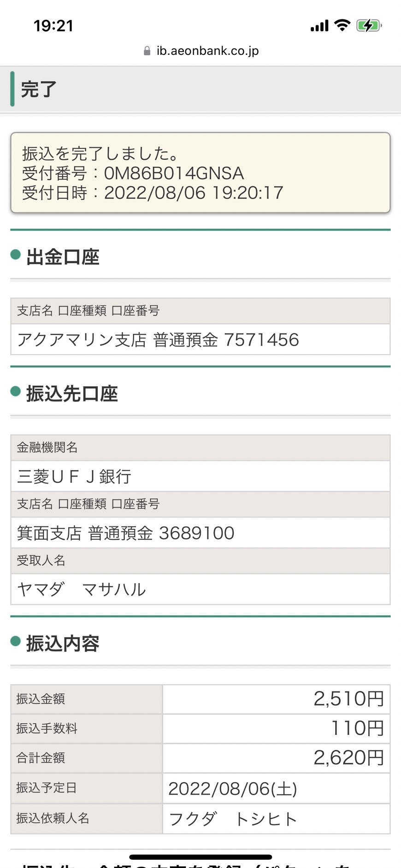Tap the 2,510円 transfer amount cell
401x868 pixels.
pyautogui.click(x=276, y=699)
